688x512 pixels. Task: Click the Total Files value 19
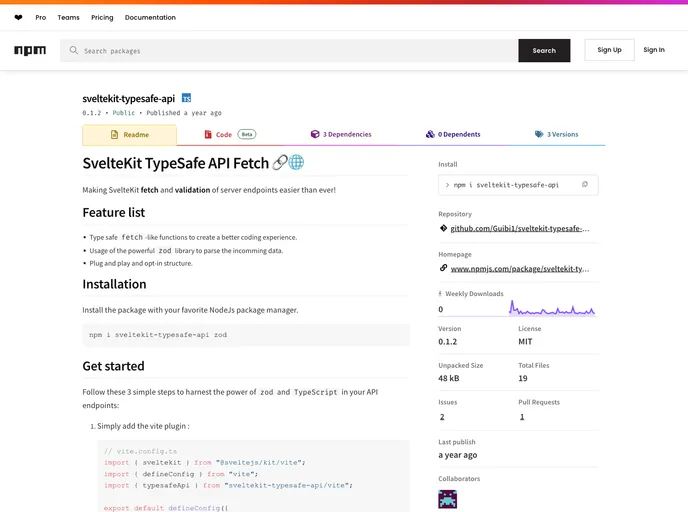pos(523,378)
